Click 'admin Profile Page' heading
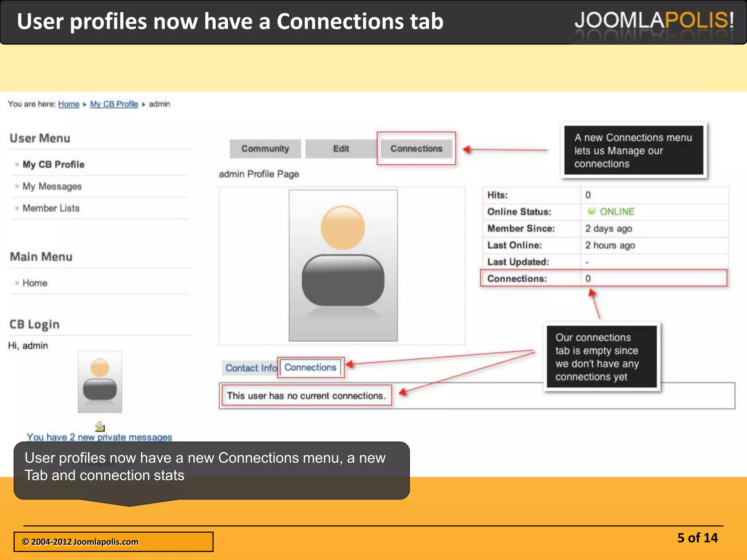747x560 pixels. (x=259, y=174)
